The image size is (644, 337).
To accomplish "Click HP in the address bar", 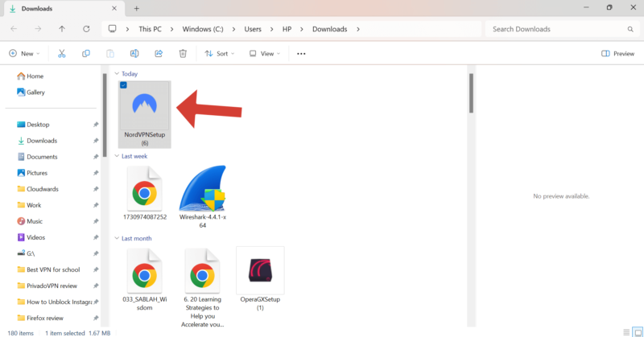I will (x=287, y=29).
